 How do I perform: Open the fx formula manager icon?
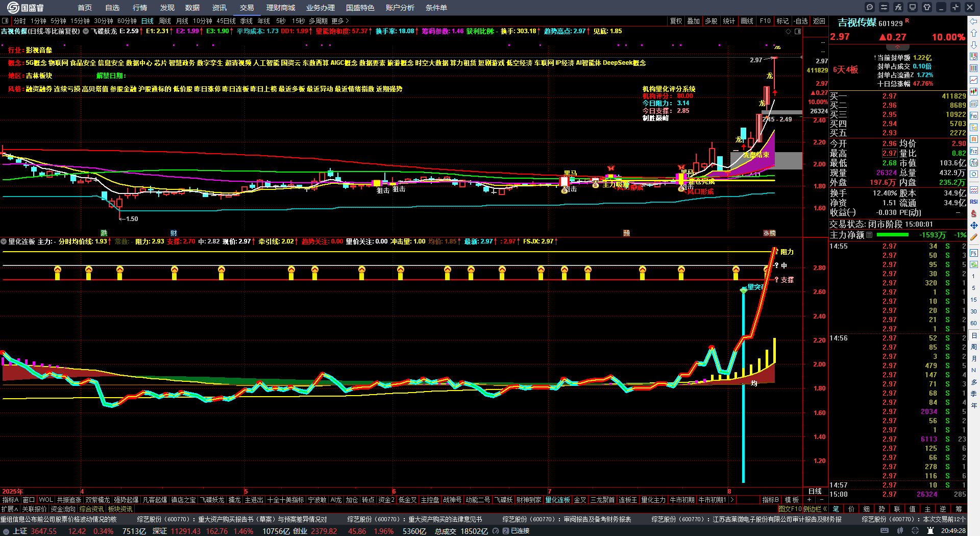pyautogui.click(x=898, y=7)
